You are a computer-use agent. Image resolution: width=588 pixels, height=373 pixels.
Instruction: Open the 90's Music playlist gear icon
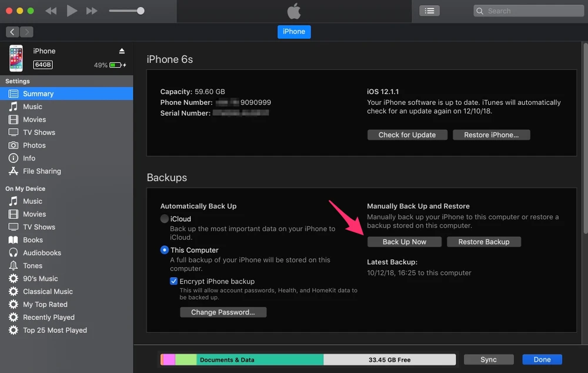(x=13, y=279)
